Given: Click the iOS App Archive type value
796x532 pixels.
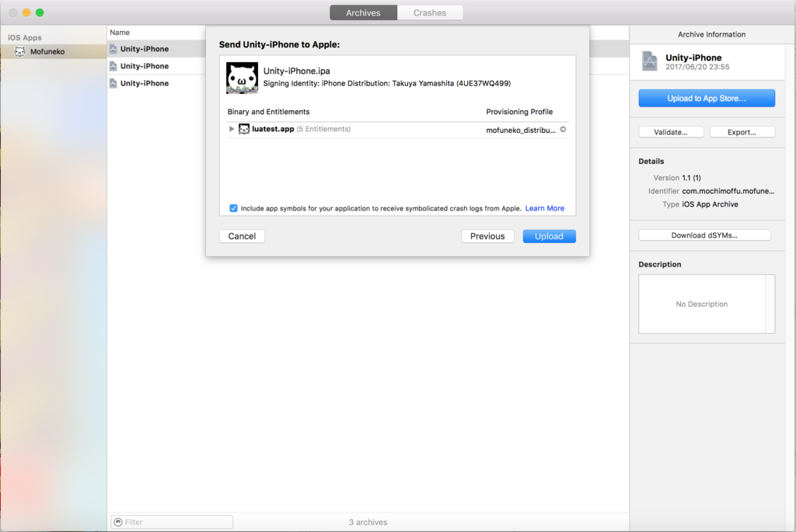Looking at the screenshot, I should point(710,204).
